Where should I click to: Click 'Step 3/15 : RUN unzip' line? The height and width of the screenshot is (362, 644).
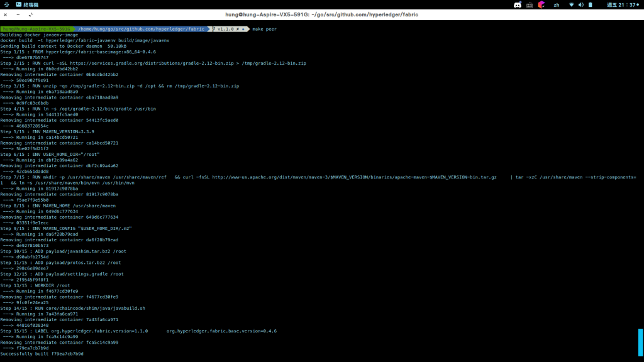[x=119, y=86]
